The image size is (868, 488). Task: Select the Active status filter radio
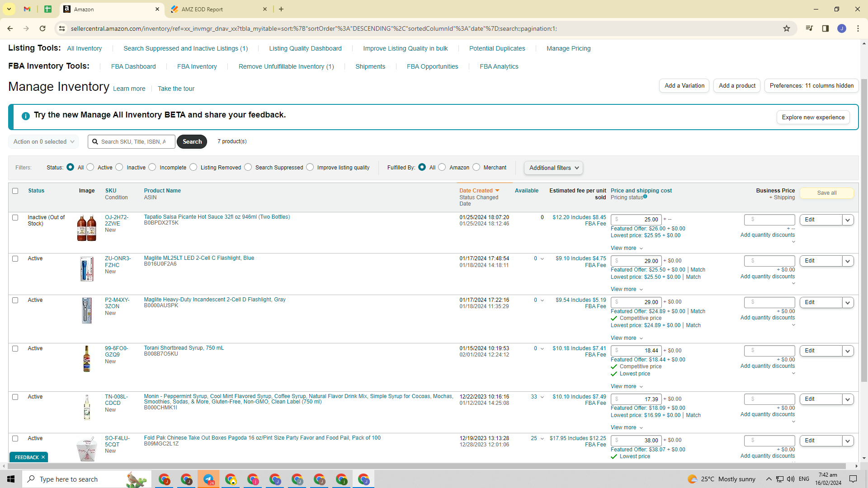90,167
